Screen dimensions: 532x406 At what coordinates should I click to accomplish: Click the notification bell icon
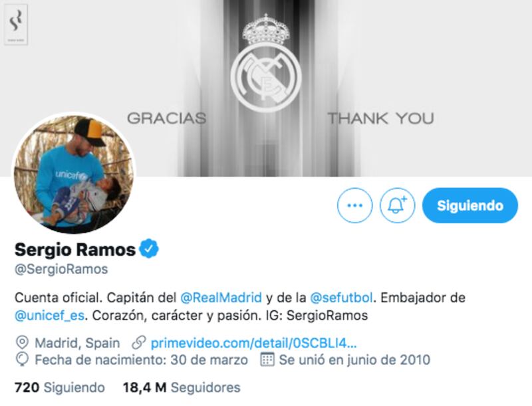coord(397,205)
